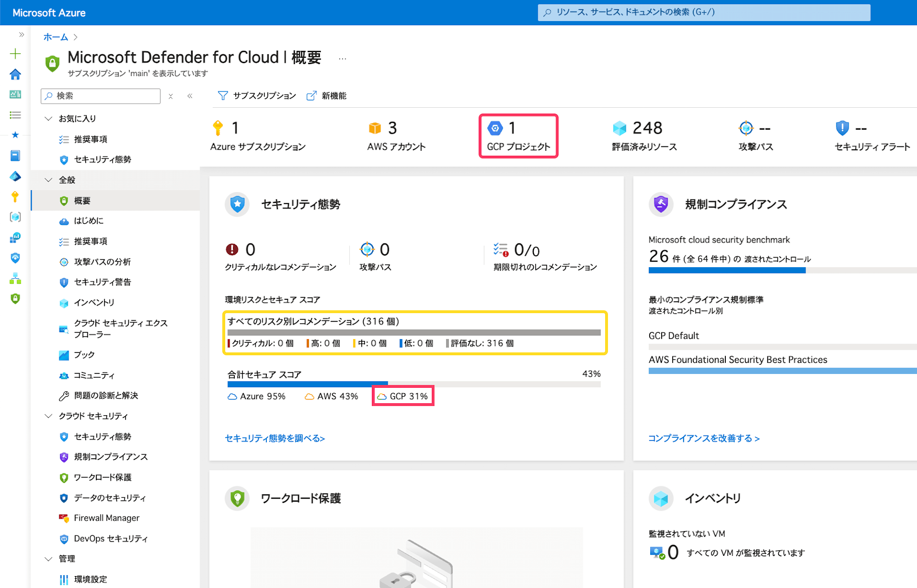Open 環境設定 in sidebar

(90, 579)
